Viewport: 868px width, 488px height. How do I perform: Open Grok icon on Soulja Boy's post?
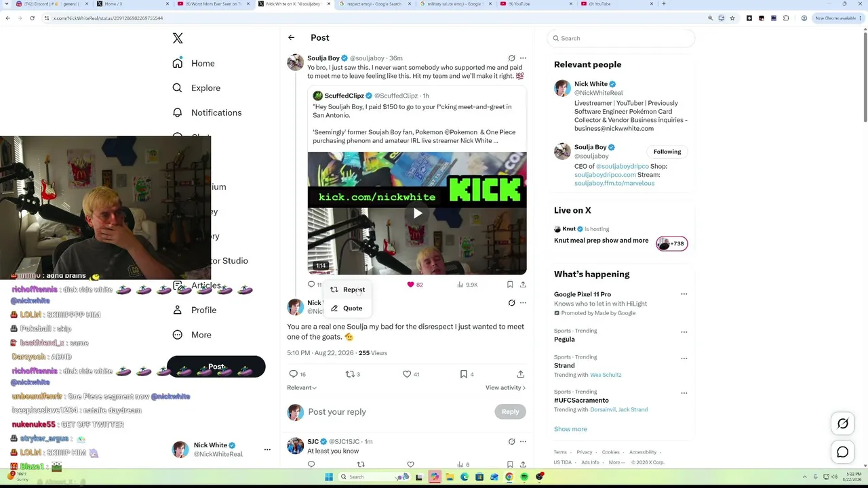(x=511, y=58)
